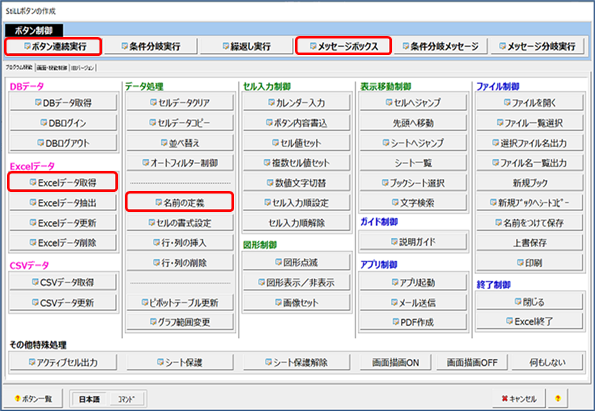Switch label mode to コマンド

[x=126, y=399]
